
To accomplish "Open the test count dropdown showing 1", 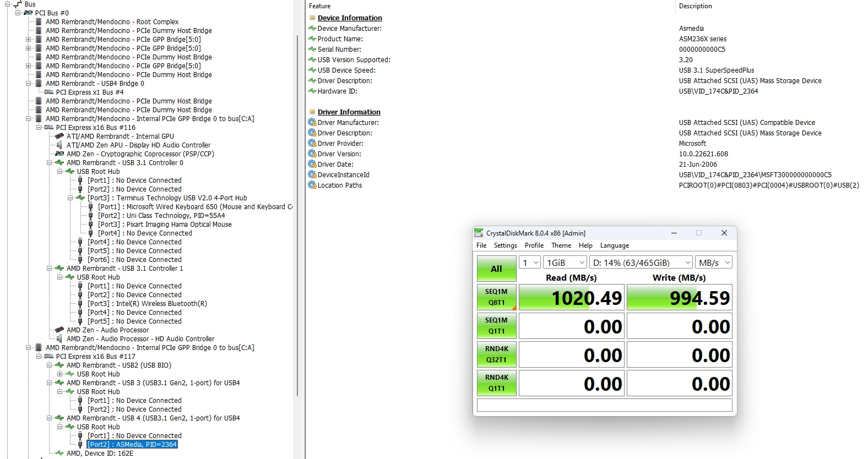I will pyautogui.click(x=530, y=263).
